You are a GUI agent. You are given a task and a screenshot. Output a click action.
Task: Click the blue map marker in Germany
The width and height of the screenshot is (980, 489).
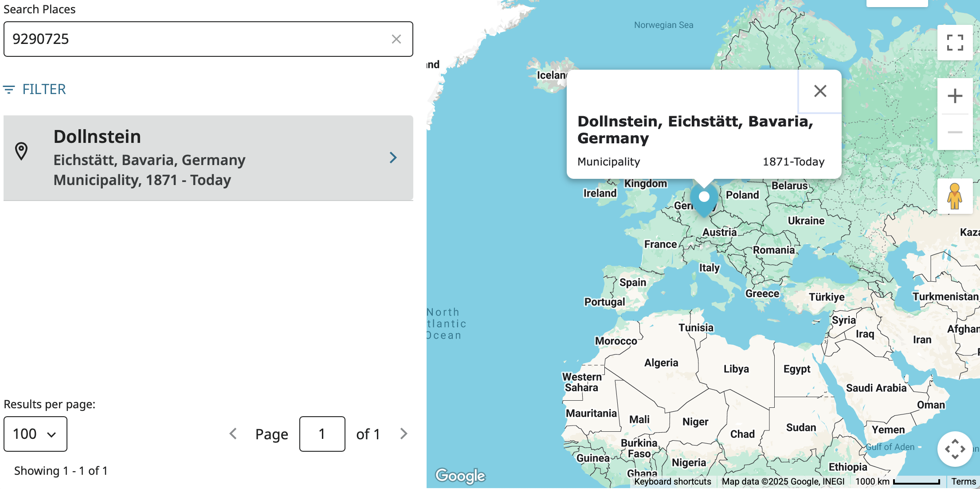pos(704,198)
